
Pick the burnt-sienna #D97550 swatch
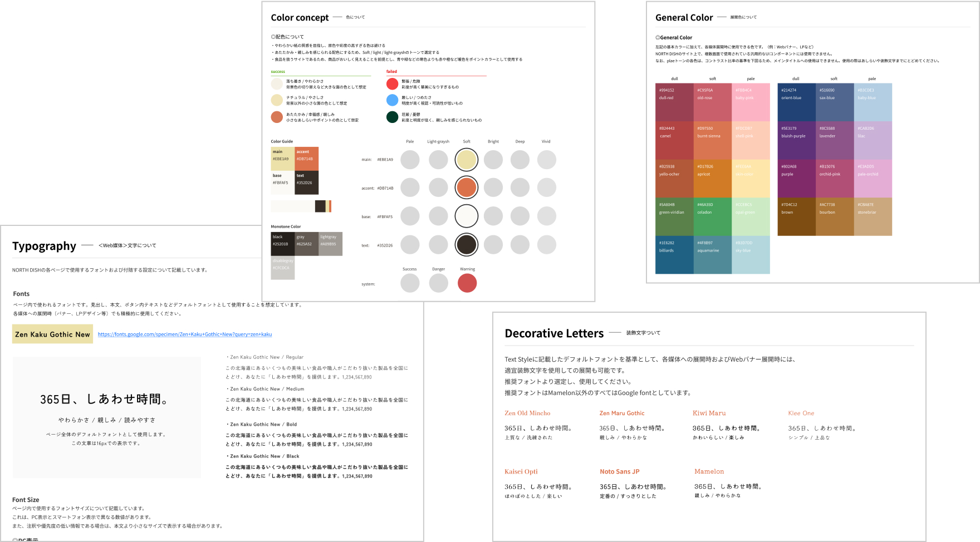pyautogui.click(x=713, y=141)
